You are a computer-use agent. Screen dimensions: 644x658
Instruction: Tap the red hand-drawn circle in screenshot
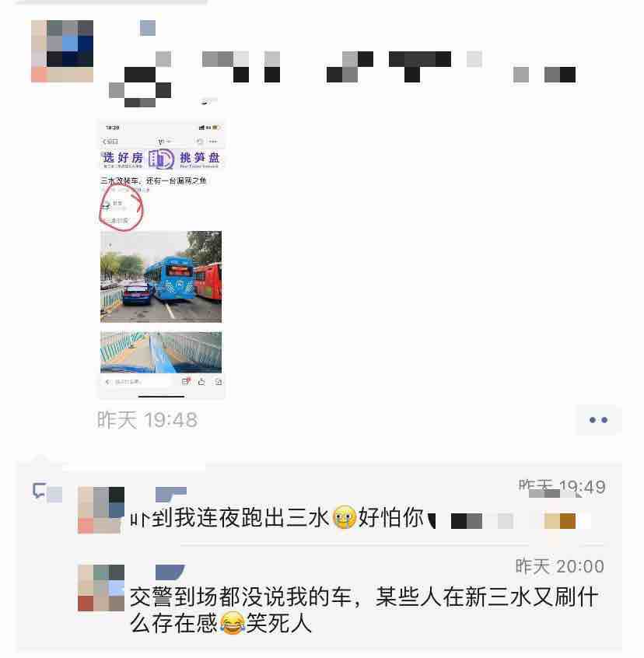point(121,208)
